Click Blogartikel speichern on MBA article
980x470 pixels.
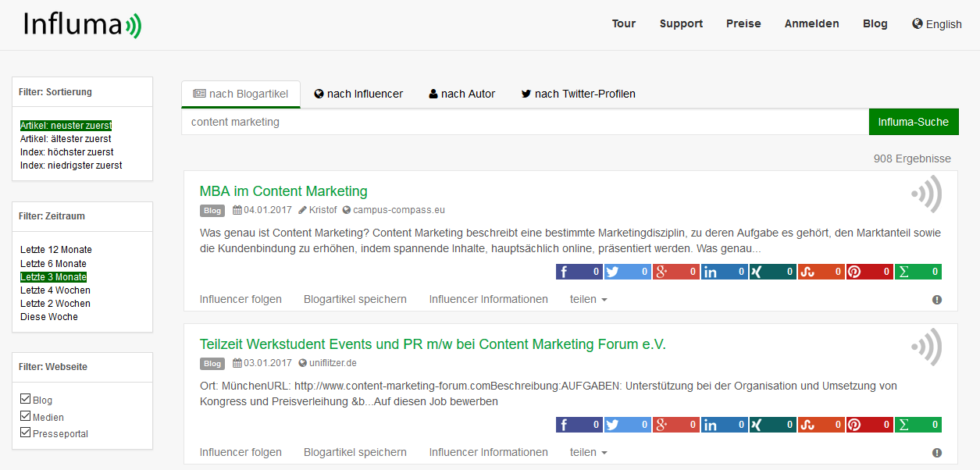click(355, 299)
